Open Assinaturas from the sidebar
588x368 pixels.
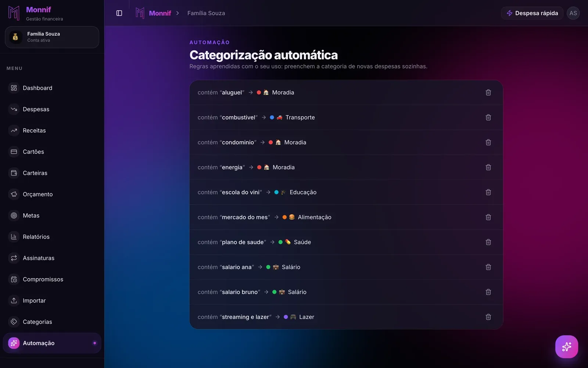click(x=52, y=258)
